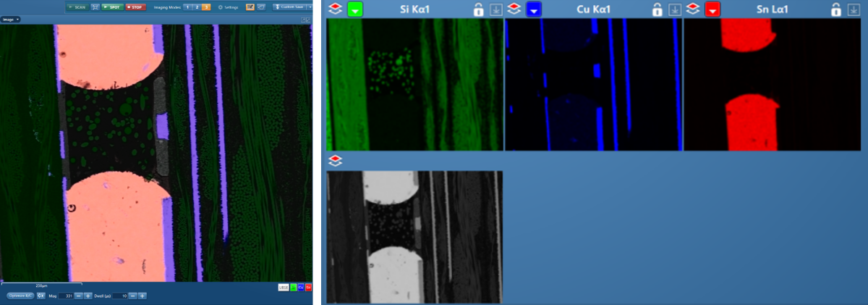Open the Custom Save dropdown arrow
The image size is (868, 305).
(308, 7)
